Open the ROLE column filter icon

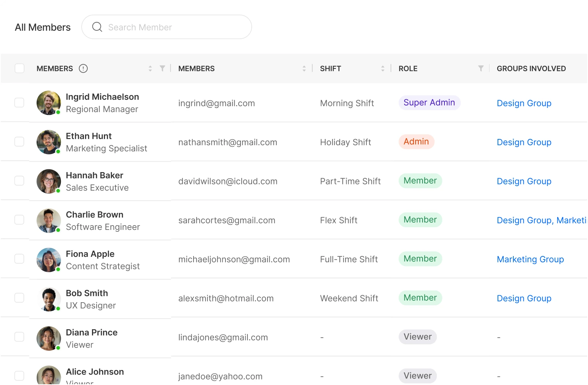(481, 69)
